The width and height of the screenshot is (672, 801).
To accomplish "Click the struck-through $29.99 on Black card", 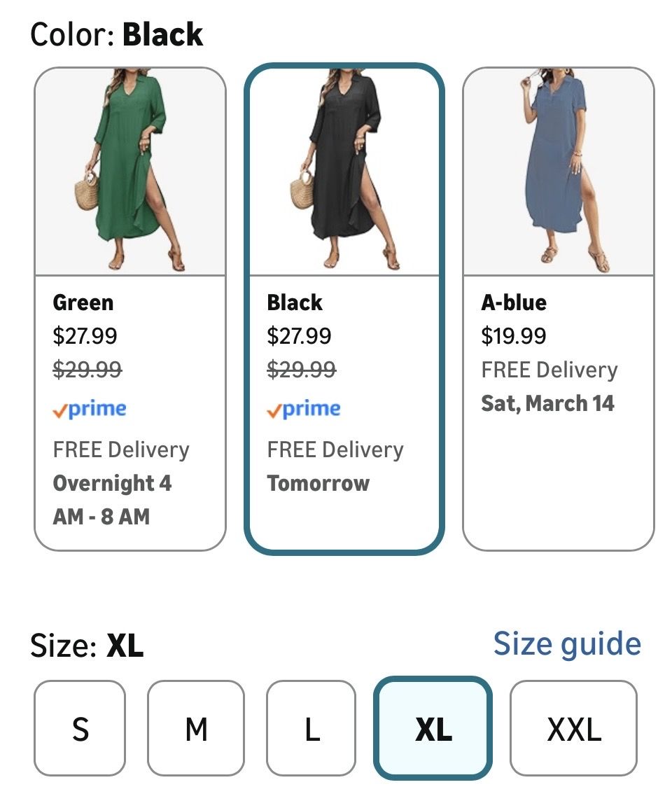I will point(301,369).
